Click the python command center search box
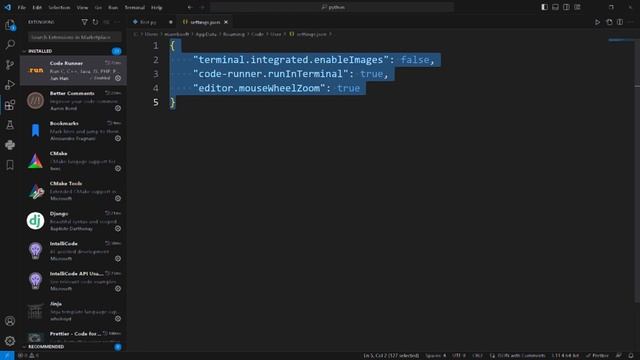Image resolution: width=640 pixels, height=360 pixels. pos(332,7)
